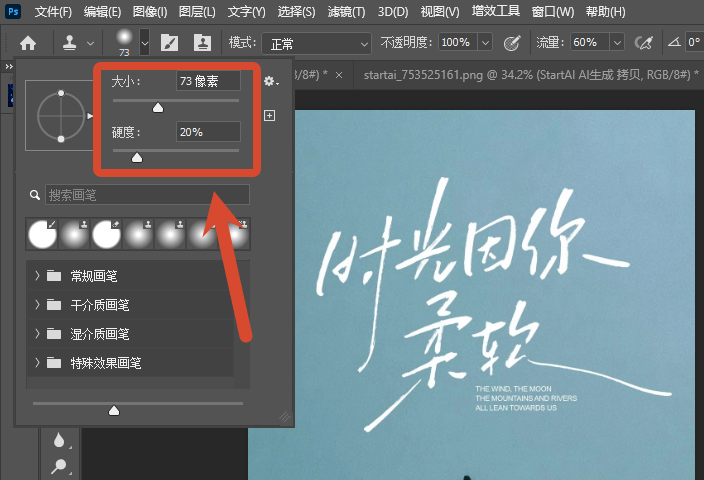Select the Blur drop tool
Viewport: 704px width, 480px height.
coord(59,440)
